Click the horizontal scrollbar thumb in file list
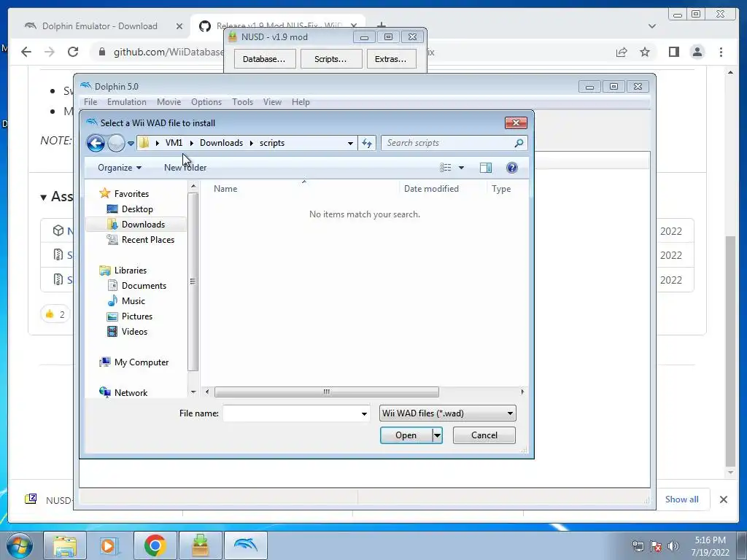747x560 pixels. tap(326, 392)
